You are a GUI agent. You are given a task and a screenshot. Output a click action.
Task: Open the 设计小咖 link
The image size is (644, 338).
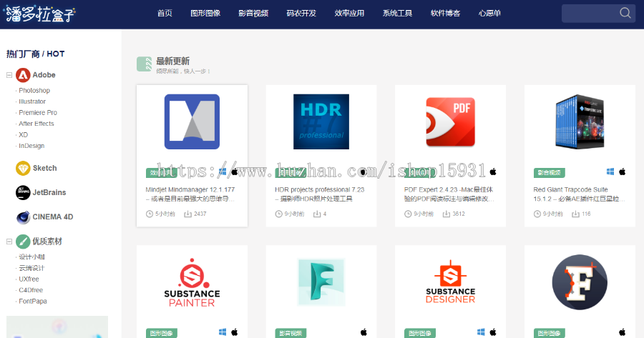click(31, 257)
